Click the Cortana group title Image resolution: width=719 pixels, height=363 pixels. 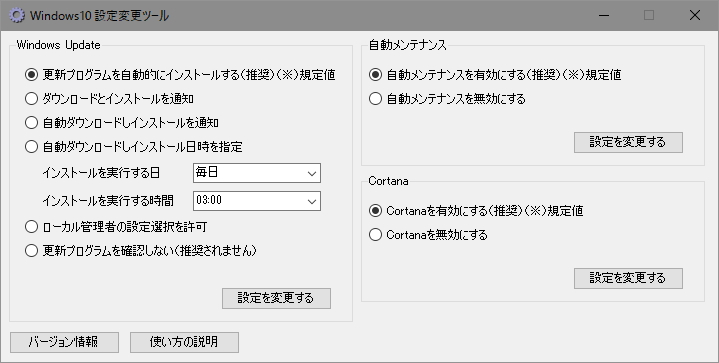[388, 181]
